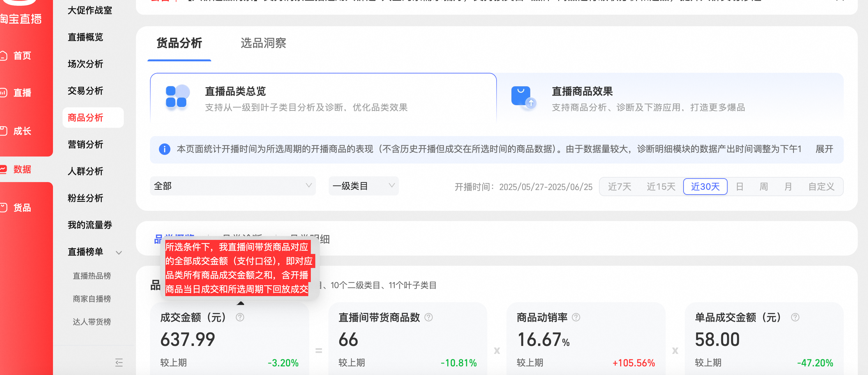
Task: Select the 周 time granularity
Action: 764,187
